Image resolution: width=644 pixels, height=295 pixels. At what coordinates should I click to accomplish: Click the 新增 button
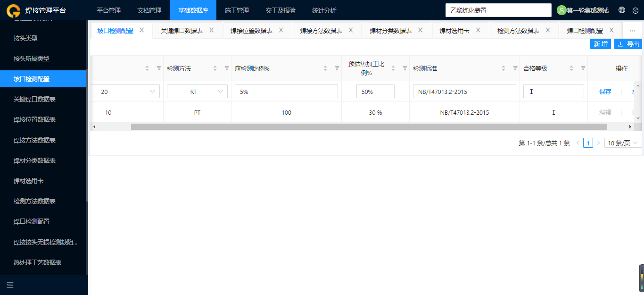coord(600,44)
